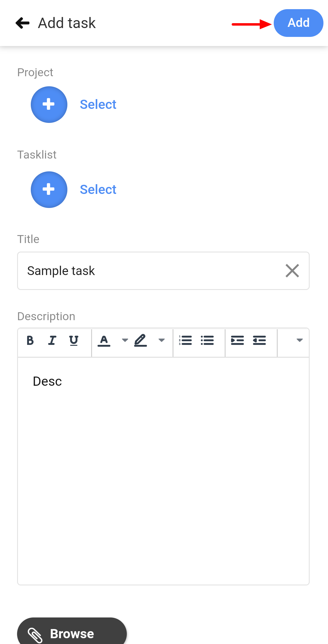Increase indent in description
The width and height of the screenshot is (328, 644).
[x=237, y=340]
